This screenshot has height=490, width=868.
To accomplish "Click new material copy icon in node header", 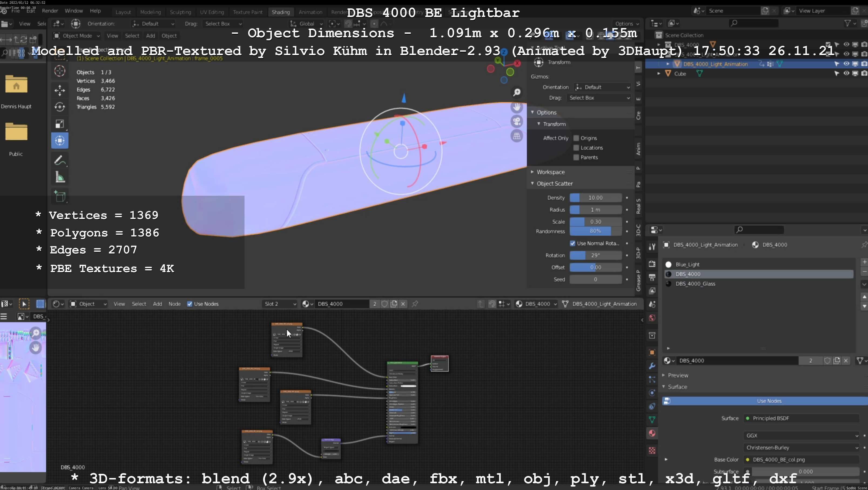I will [394, 304].
